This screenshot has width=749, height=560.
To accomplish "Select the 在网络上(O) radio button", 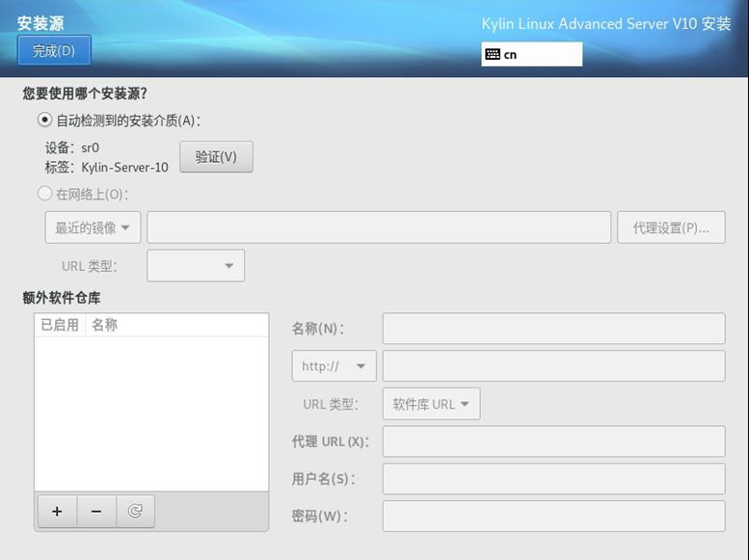I will click(x=44, y=194).
